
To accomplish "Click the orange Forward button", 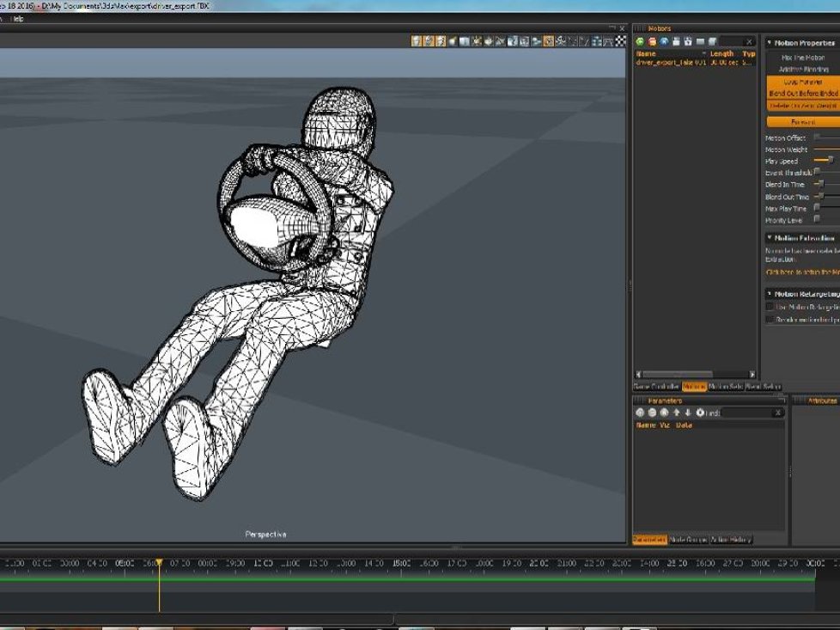I will pyautogui.click(x=803, y=122).
